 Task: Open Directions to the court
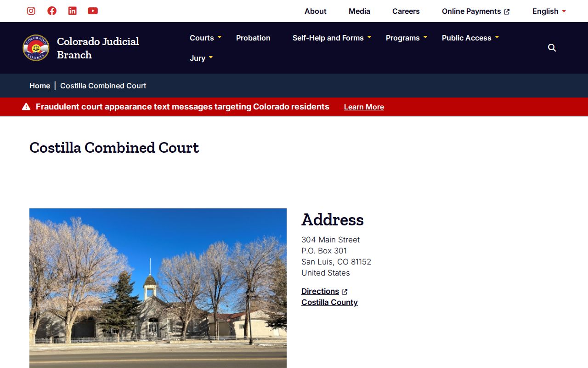tap(320, 291)
